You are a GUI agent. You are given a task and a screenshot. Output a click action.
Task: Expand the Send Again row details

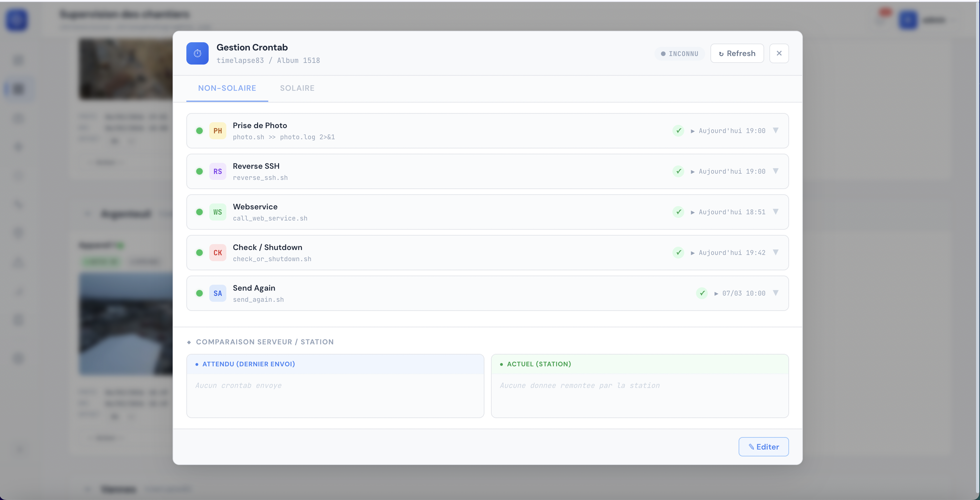pos(777,293)
